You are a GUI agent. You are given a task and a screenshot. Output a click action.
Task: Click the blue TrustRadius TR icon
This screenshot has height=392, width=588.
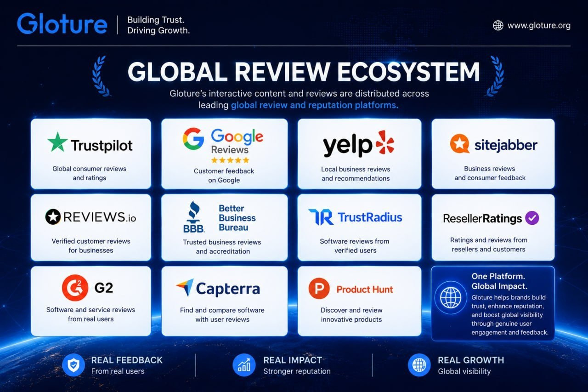(321, 217)
